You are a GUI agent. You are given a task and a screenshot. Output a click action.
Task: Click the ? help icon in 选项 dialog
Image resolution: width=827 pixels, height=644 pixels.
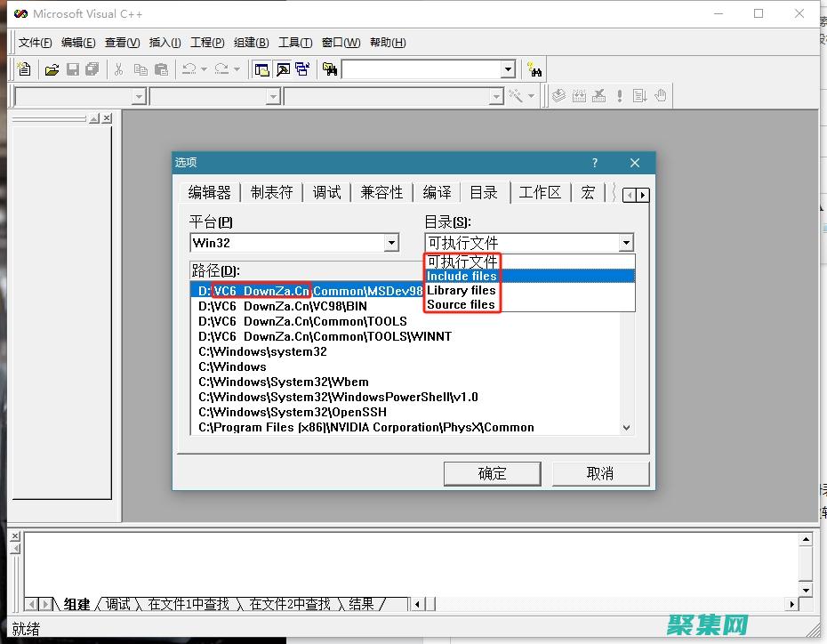[595, 163]
